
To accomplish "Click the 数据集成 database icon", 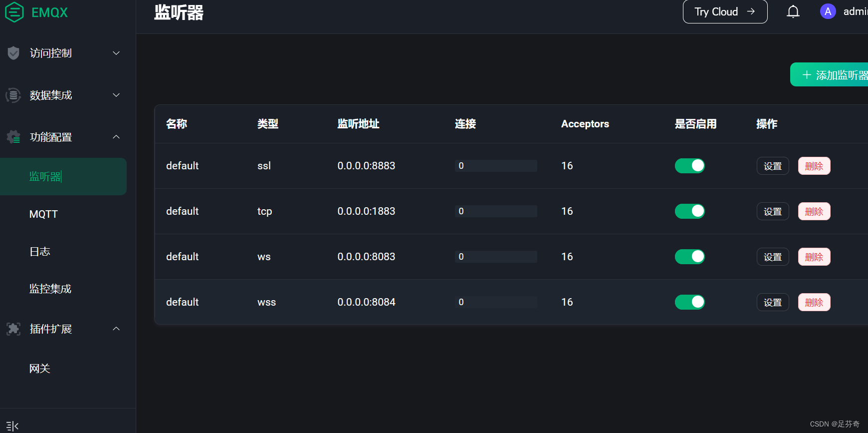I will [x=13, y=95].
